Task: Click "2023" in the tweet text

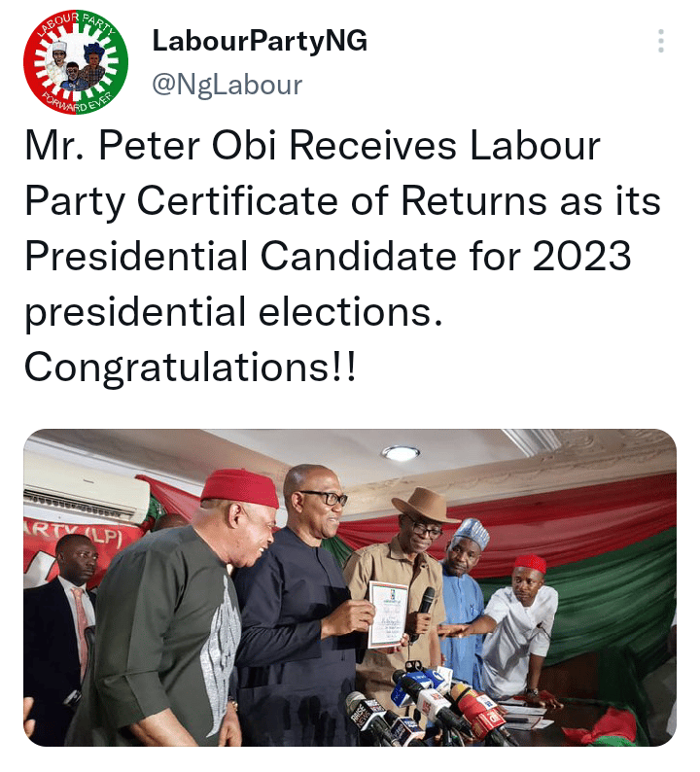Action: click(581, 257)
